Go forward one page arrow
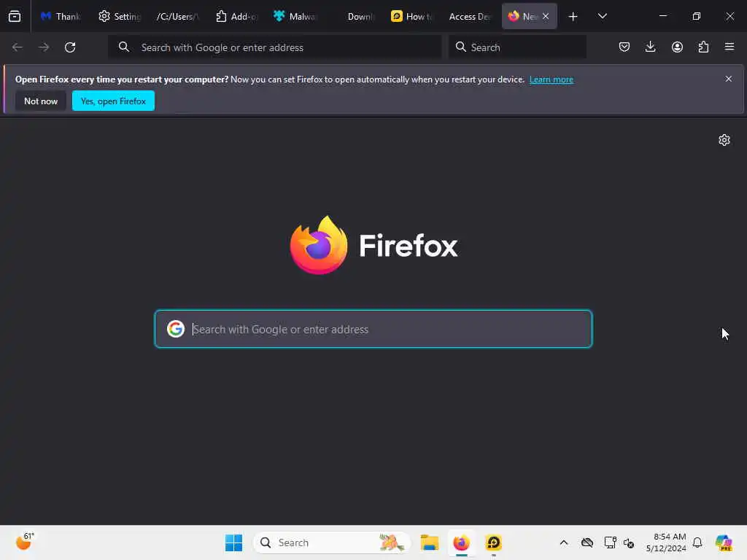Image resolution: width=747 pixels, height=560 pixels. click(44, 47)
